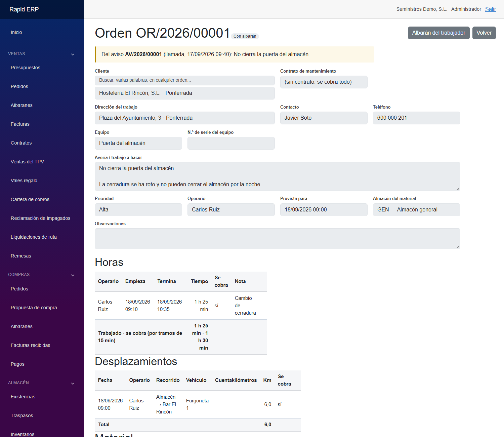
Task: Open the Almacén del material dropdown
Action: coord(416,210)
